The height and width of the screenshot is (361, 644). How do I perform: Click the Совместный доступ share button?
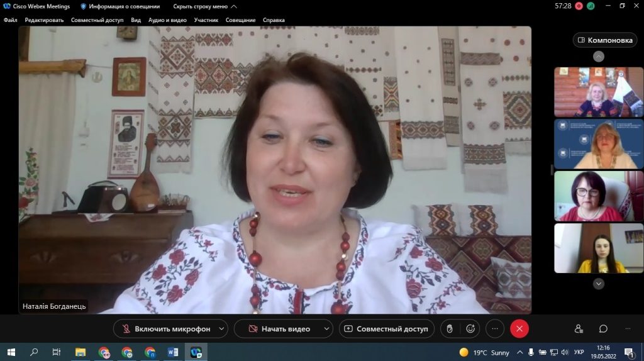click(386, 328)
